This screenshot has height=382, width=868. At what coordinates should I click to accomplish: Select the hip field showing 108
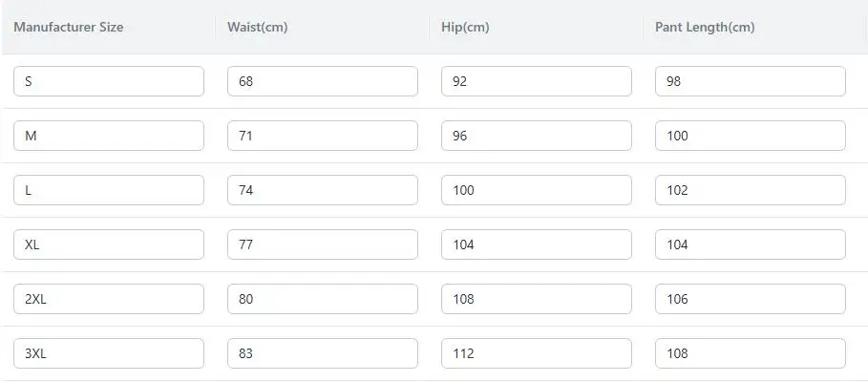coord(537,299)
